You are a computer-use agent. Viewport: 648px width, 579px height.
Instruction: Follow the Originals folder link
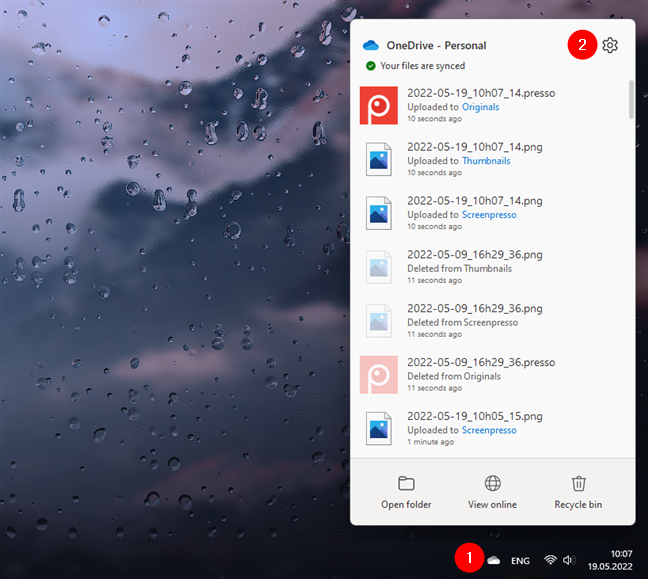click(x=480, y=107)
